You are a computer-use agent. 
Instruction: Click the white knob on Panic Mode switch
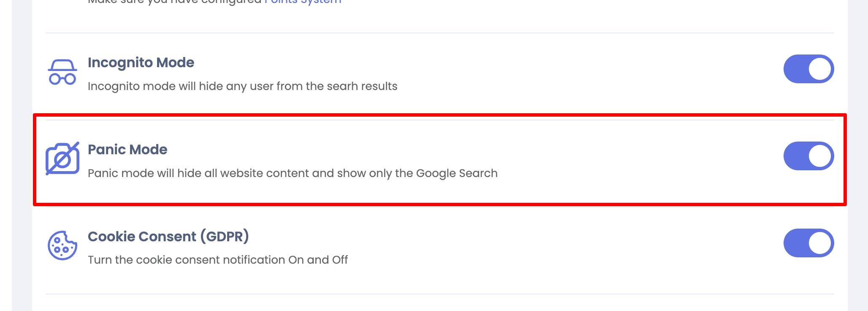coord(820,156)
